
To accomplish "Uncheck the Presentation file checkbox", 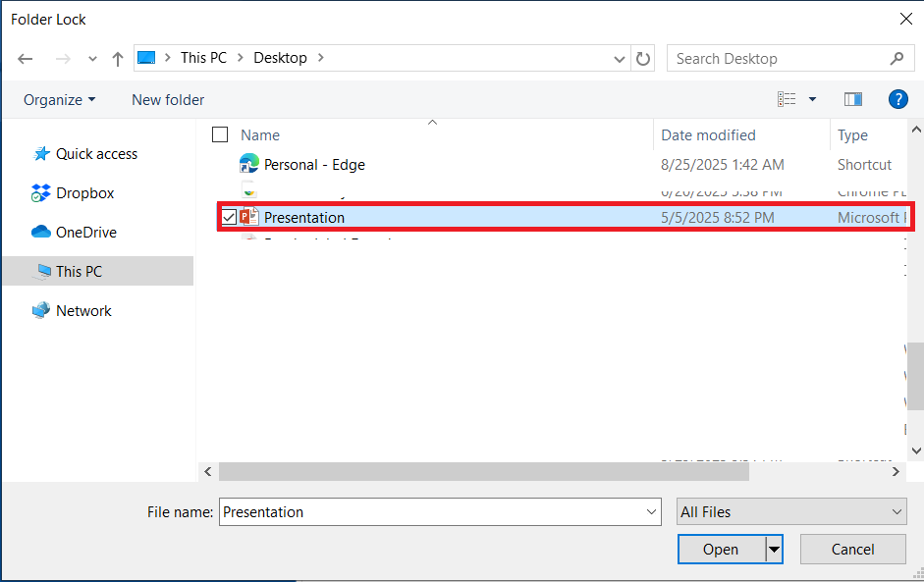I will tap(229, 218).
